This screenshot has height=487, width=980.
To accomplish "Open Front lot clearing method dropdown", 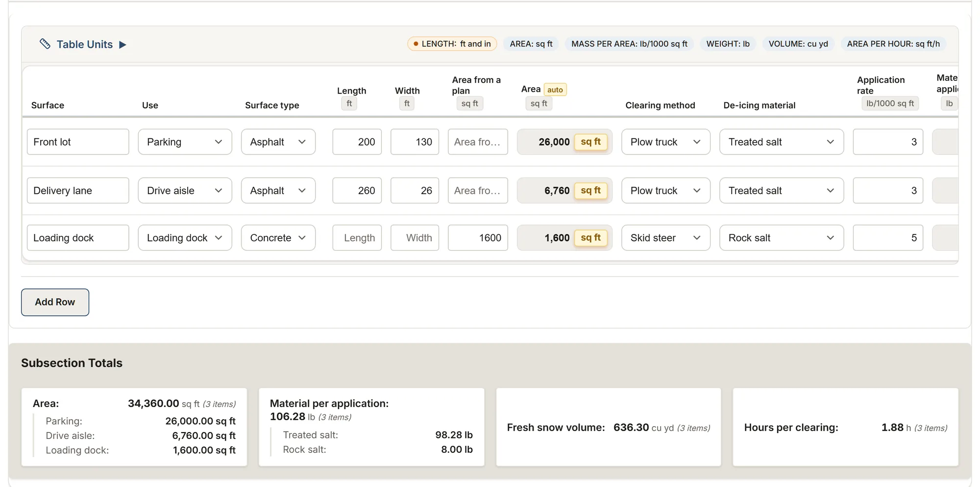I will [x=665, y=142].
